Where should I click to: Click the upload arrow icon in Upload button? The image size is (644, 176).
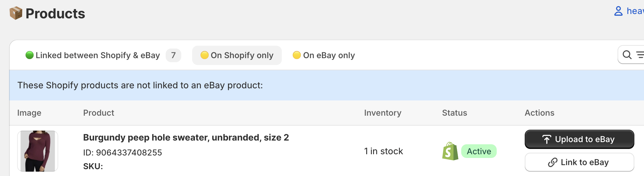click(x=547, y=139)
